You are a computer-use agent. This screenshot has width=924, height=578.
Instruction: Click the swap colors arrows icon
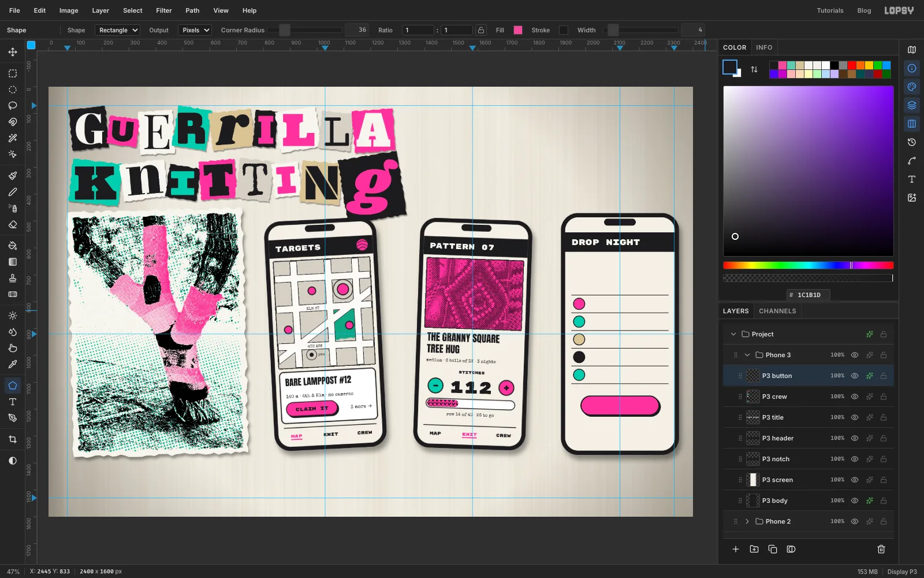coord(754,69)
